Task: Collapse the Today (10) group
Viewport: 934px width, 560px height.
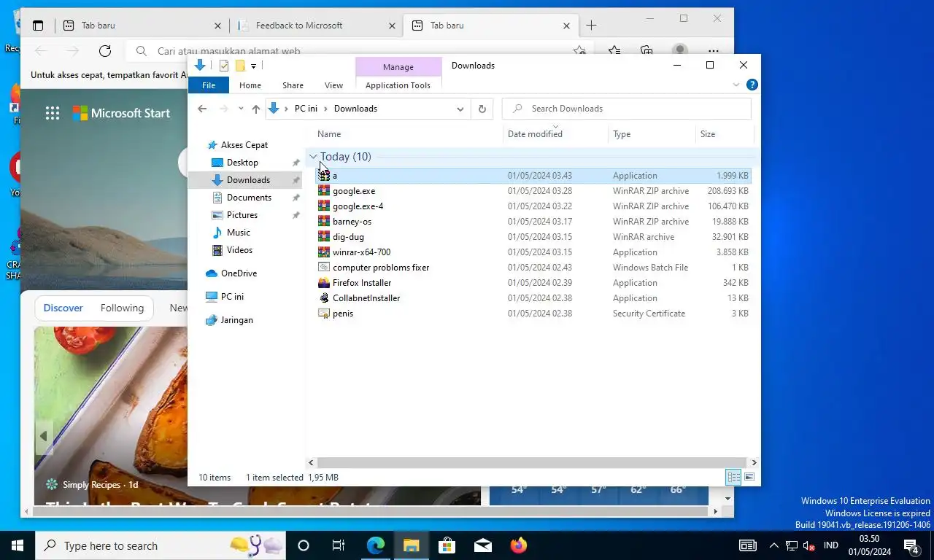Action: [313, 157]
